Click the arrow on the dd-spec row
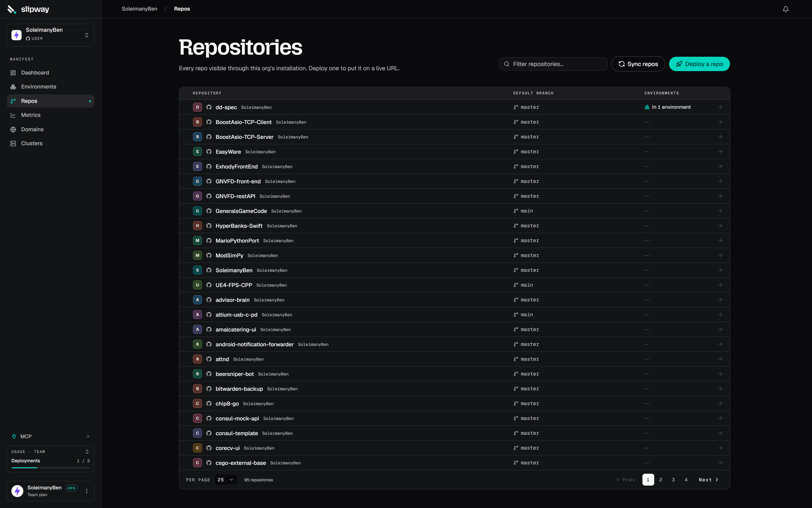This screenshot has height=508, width=812. pyautogui.click(x=720, y=107)
